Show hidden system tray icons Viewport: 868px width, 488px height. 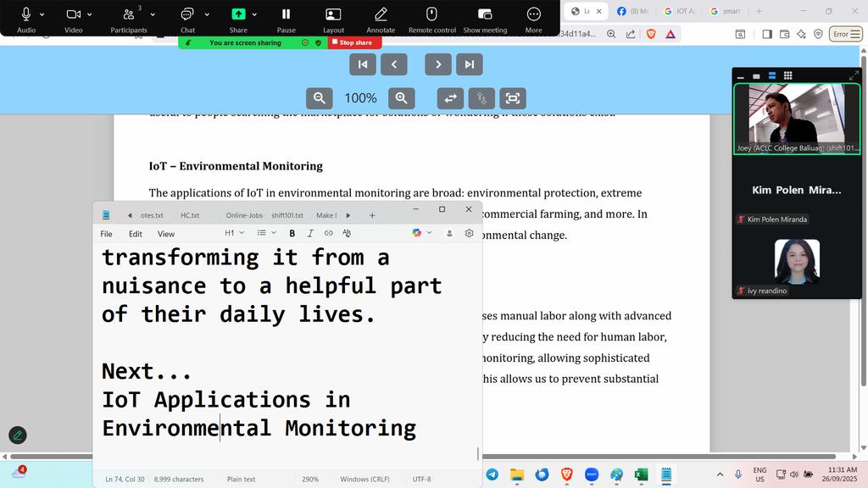coord(720,474)
